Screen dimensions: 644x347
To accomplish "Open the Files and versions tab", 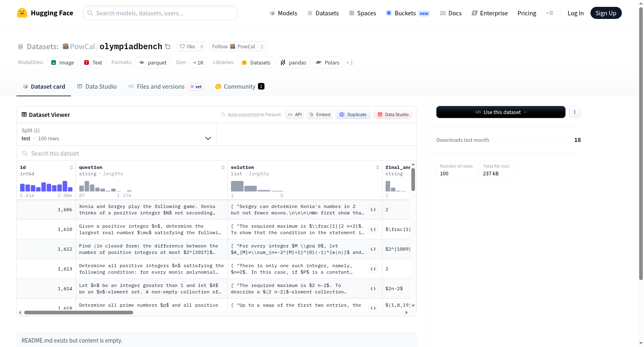I will (x=166, y=87).
